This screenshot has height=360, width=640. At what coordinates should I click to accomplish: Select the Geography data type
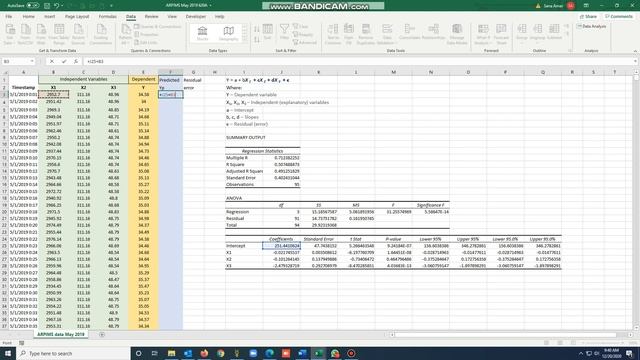[229, 33]
